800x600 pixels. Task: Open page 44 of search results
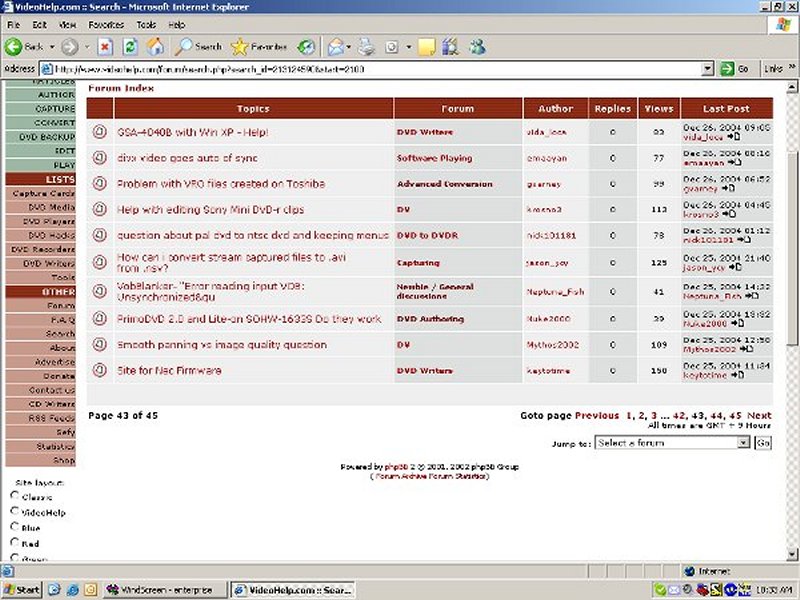click(716, 415)
